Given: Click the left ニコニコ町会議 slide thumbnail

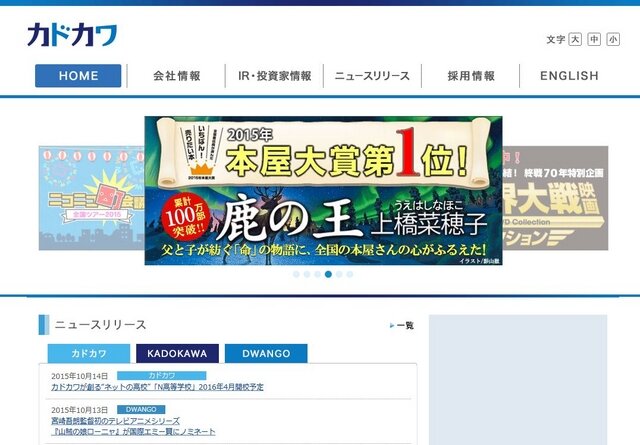Looking at the screenshot, I should [90, 198].
